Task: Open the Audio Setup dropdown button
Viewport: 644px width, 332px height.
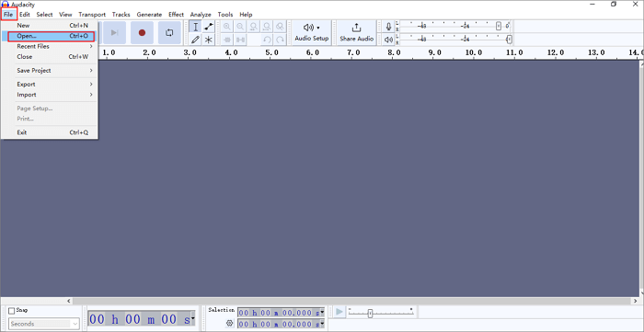Action: 312,33
